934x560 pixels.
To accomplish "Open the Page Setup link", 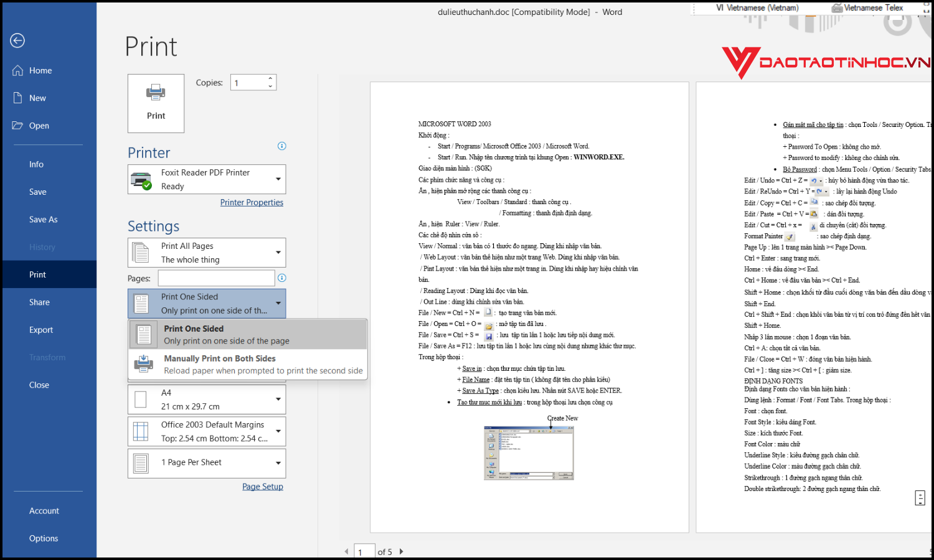I will pos(262,487).
